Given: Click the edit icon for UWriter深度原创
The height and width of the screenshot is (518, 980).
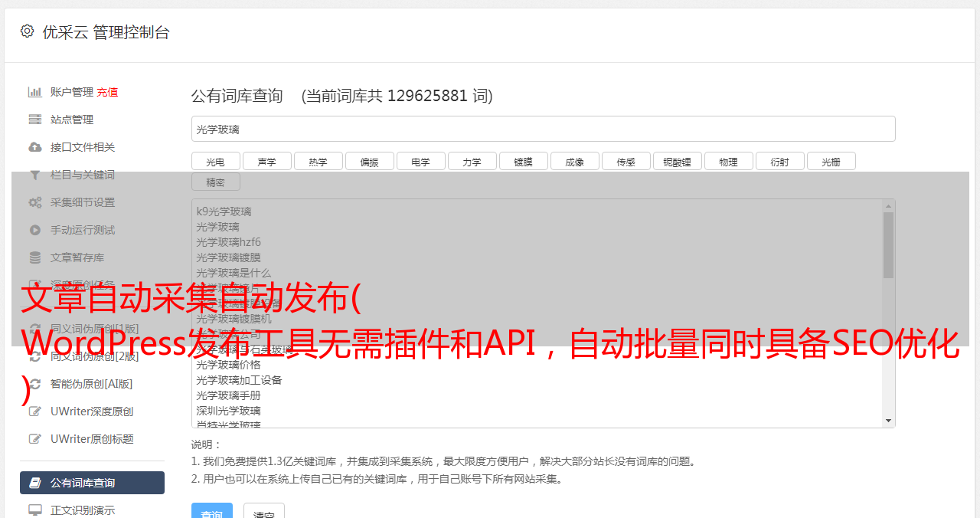Looking at the screenshot, I should [35, 411].
